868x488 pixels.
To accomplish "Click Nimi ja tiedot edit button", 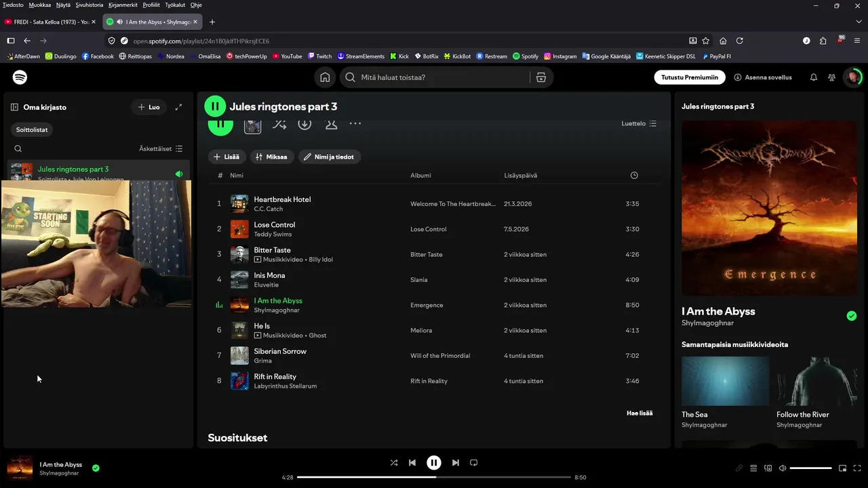I will point(329,157).
